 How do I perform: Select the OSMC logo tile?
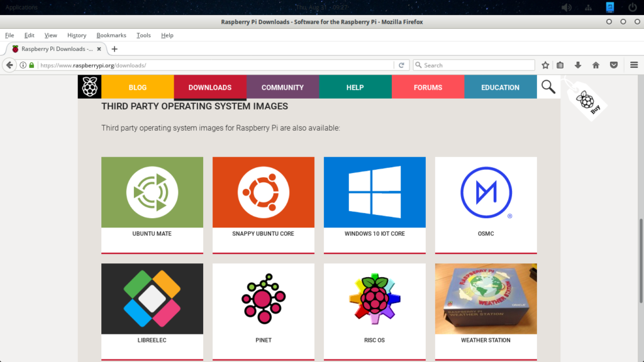point(486,192)
